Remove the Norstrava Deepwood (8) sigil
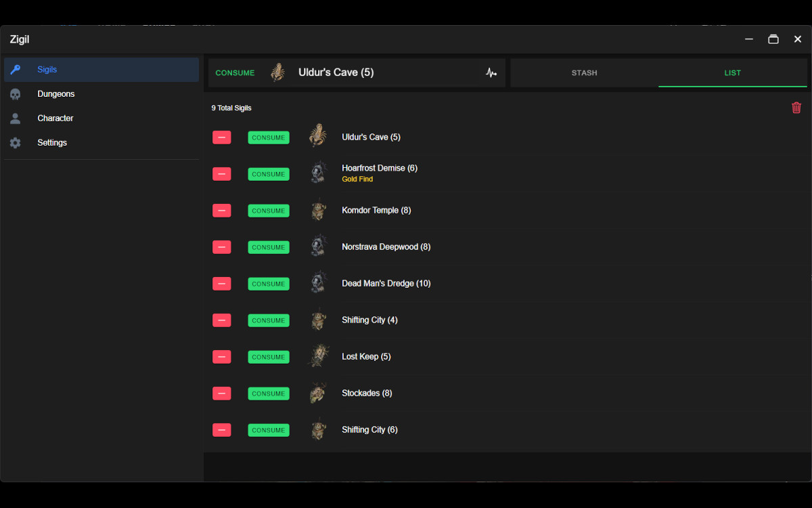 pyautogui.click(x=222, y=247)
